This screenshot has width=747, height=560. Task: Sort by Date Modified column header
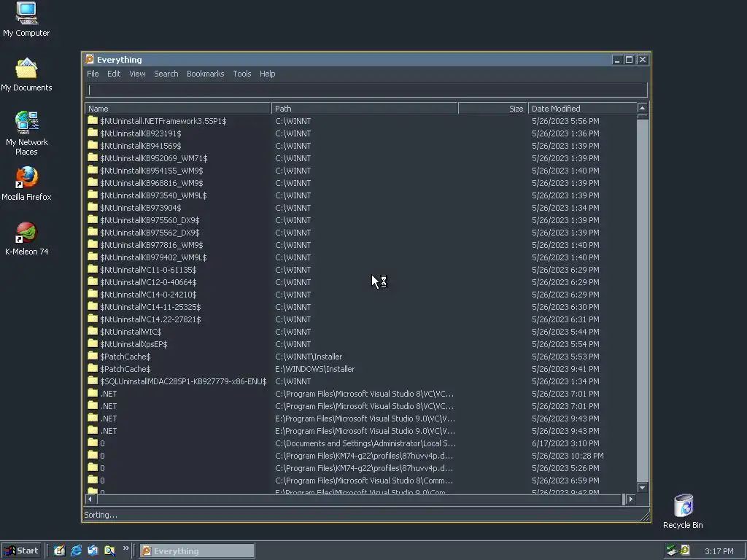pos(582,109)
